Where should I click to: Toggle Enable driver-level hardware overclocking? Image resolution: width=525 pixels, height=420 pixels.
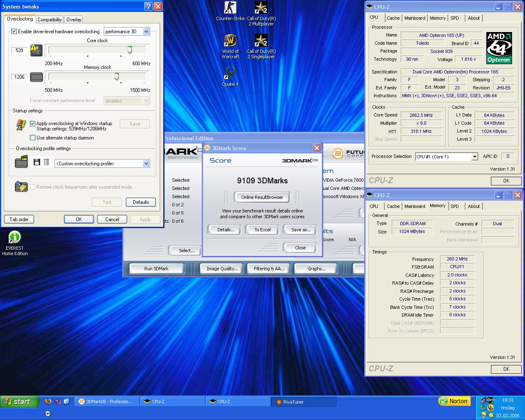[14, 31]
